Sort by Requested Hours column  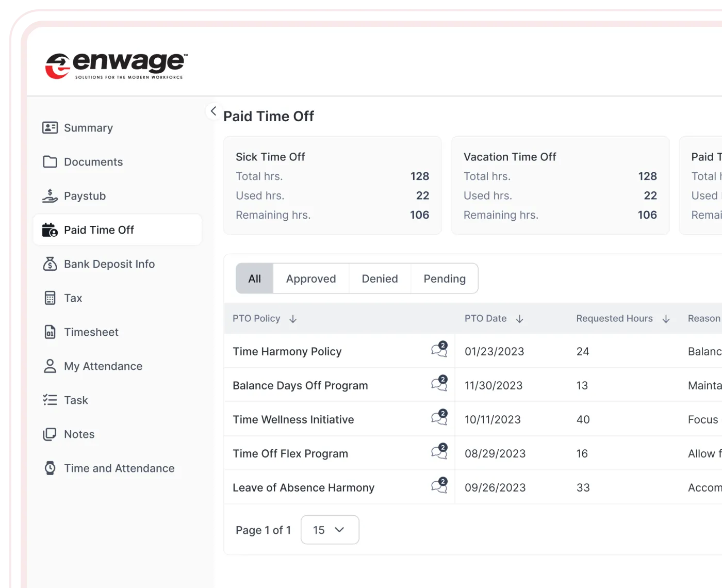(x=666, y=318)
